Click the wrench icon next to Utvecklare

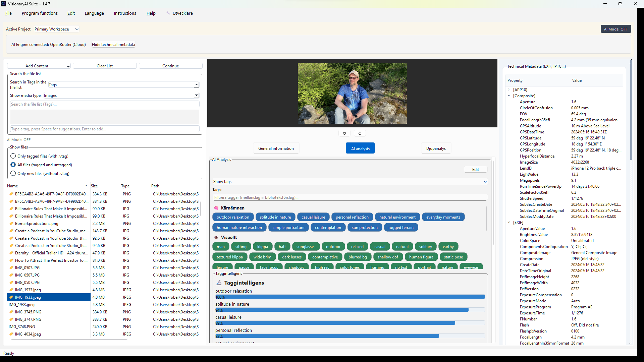(168, 13)
